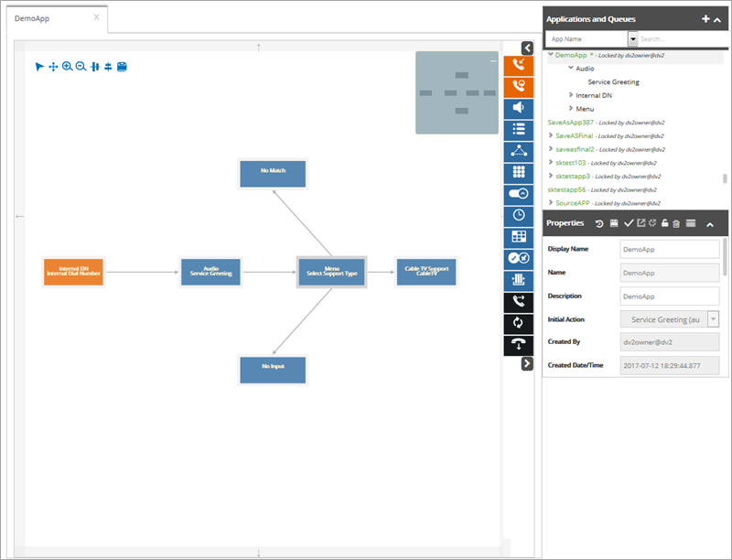The image size is (732, 560).
Task: Select the Audio Service Greeting node
Action: pos(210,272)
